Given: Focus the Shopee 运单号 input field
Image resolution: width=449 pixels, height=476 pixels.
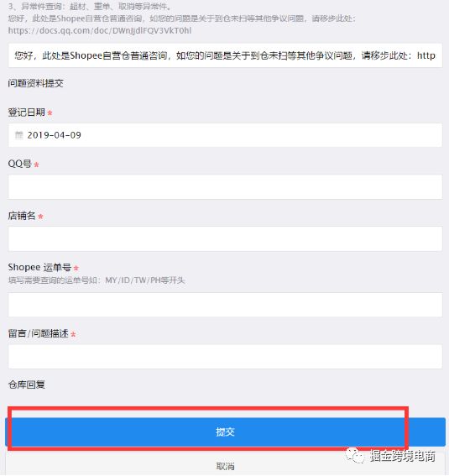Looking at the screenshot, I should pyautogui.click(x=225, y=305).
